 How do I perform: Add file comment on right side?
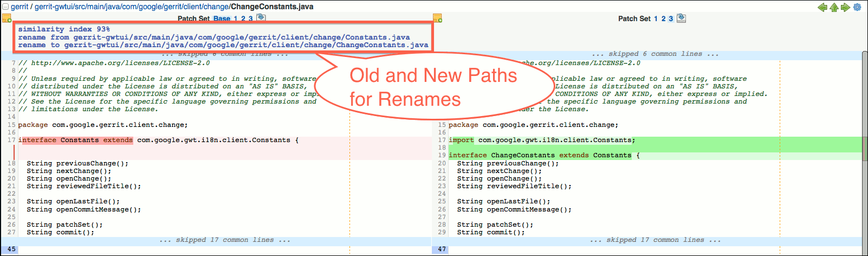point(437,18)
